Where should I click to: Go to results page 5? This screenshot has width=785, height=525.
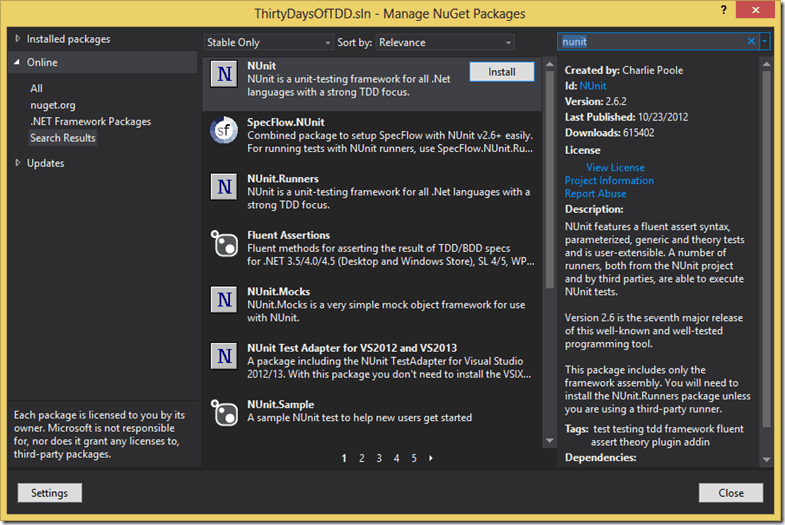click(414, 458)
